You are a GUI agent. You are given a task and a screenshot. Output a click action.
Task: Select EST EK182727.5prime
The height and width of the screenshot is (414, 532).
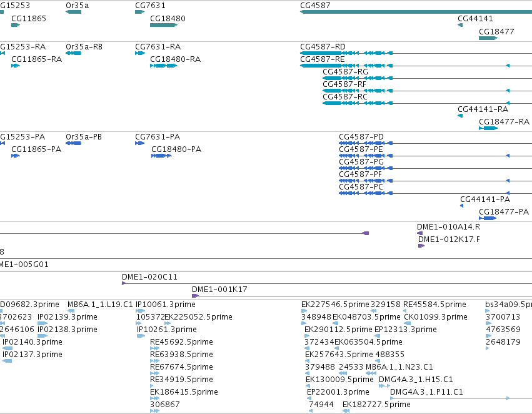point(346,411)
